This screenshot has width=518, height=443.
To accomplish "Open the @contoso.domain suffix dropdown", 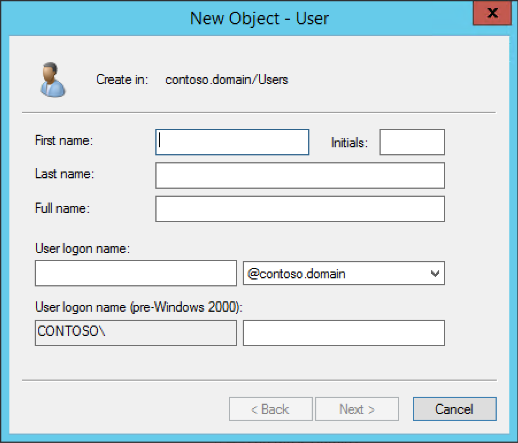I will point(344,273).
